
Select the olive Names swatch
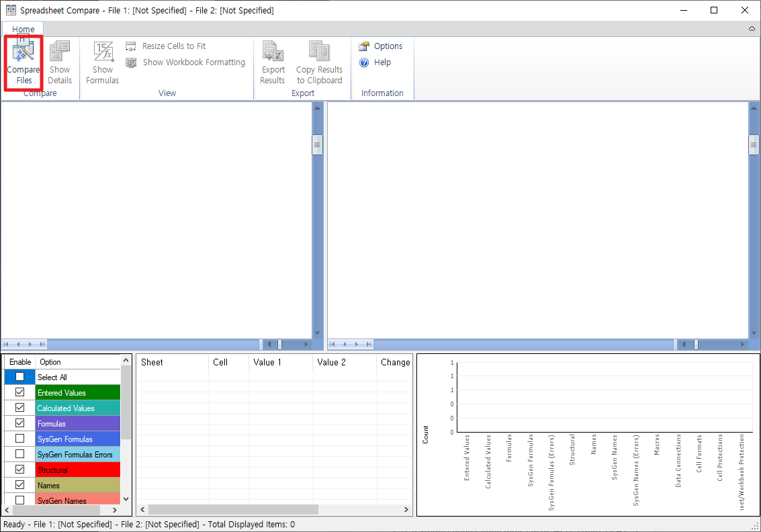[x=78, y=486]
